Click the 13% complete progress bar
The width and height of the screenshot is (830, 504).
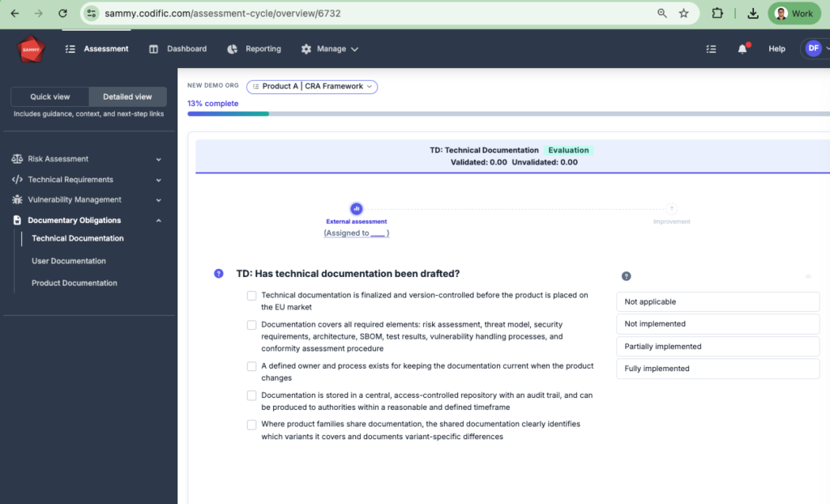pyautogui.click(x=509, y=113)
